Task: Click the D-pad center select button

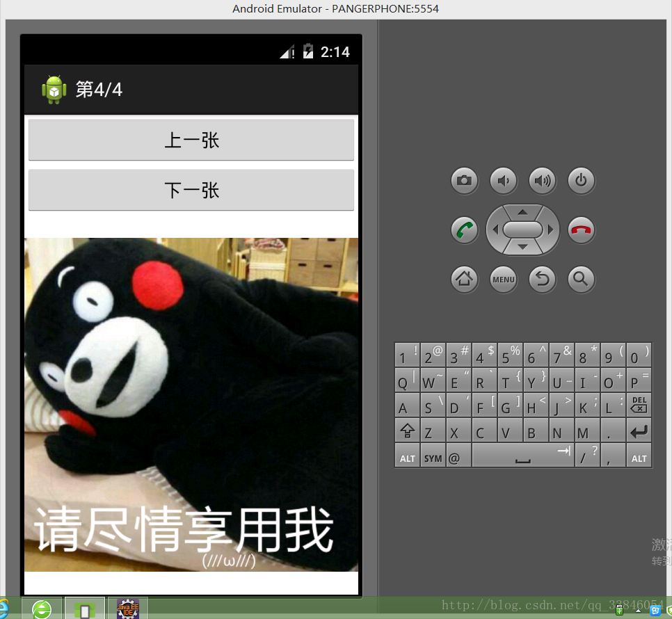Action: coord(522,230)
